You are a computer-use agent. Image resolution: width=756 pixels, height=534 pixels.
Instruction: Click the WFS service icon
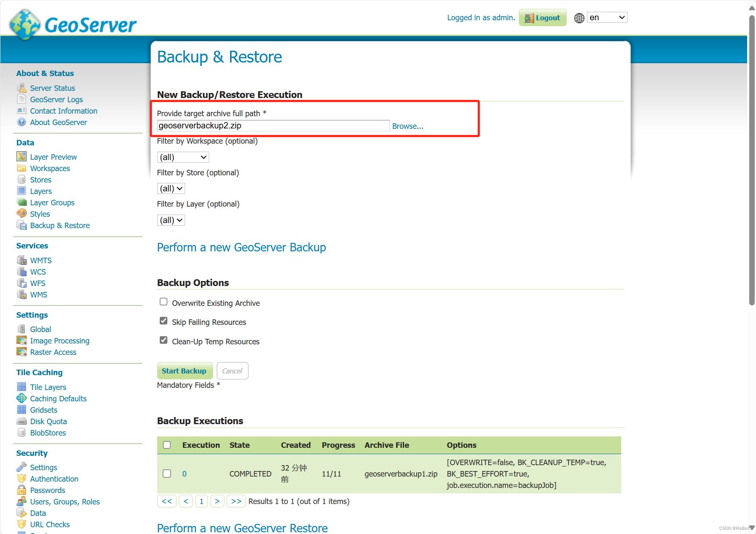[x=22, y=283]
